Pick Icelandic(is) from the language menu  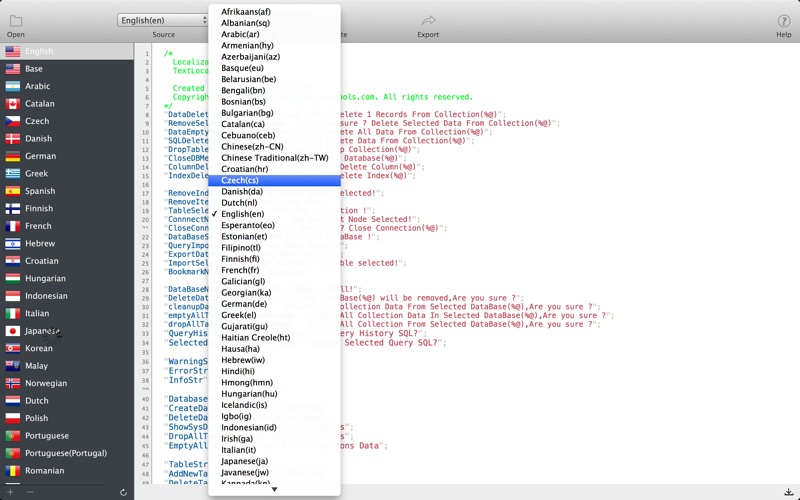274,405
